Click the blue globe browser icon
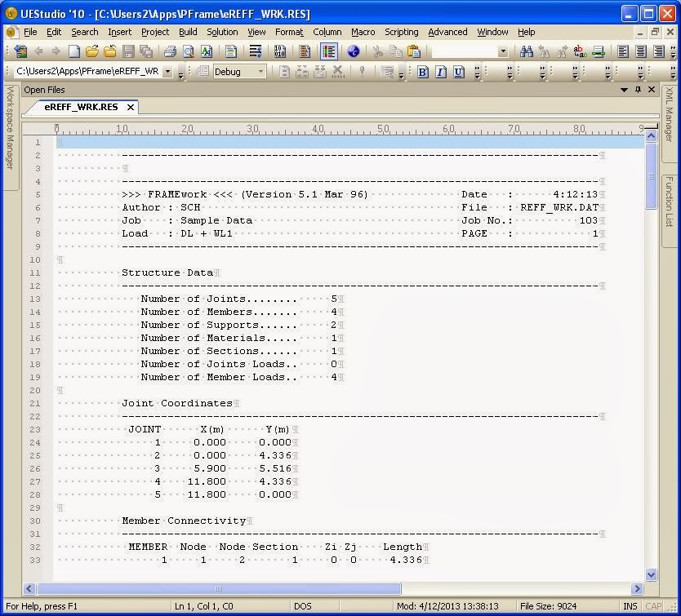The image size is (681, 616). tap(353, 51)
